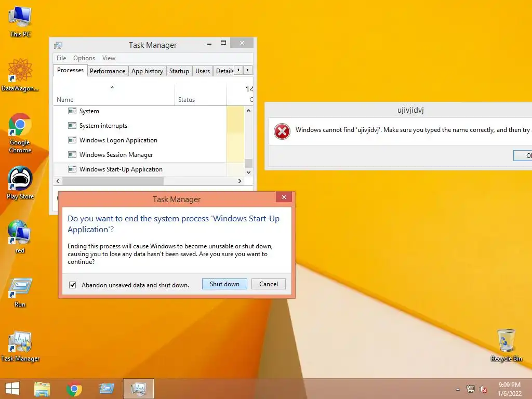Select the Run taskbar icon
The height and width of the screenshot is (399, 532).
[x=106, y=389]
